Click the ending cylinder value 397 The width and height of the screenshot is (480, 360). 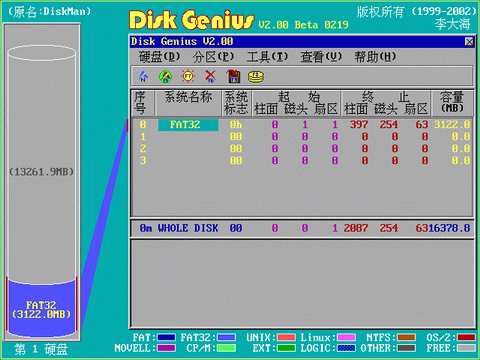[359, 125]
